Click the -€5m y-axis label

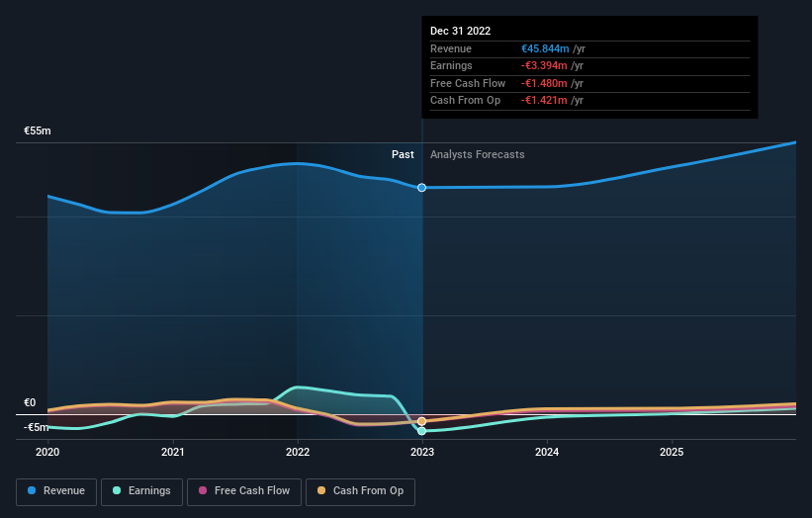pyautogui.click(x=37, y=427)
